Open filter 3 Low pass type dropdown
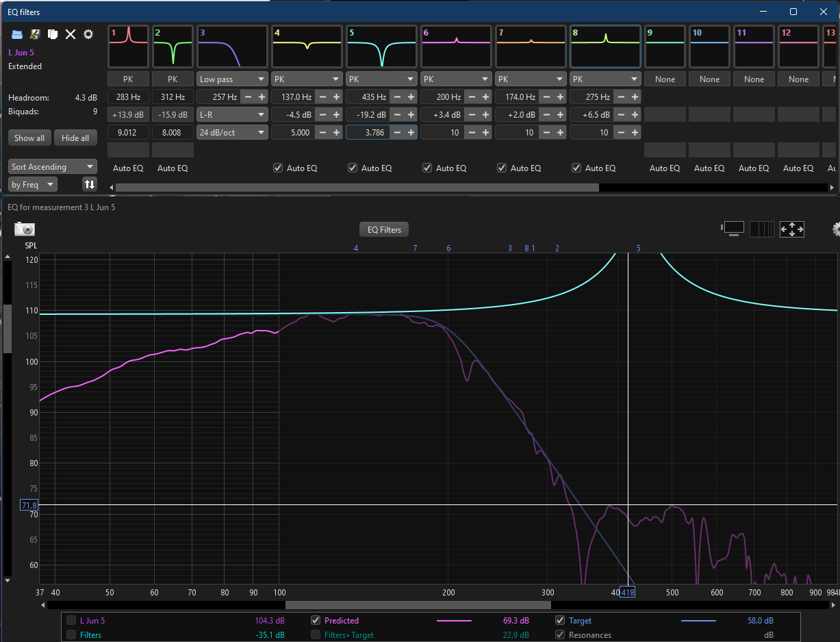The image size is (840, 642). coord(233,79)
